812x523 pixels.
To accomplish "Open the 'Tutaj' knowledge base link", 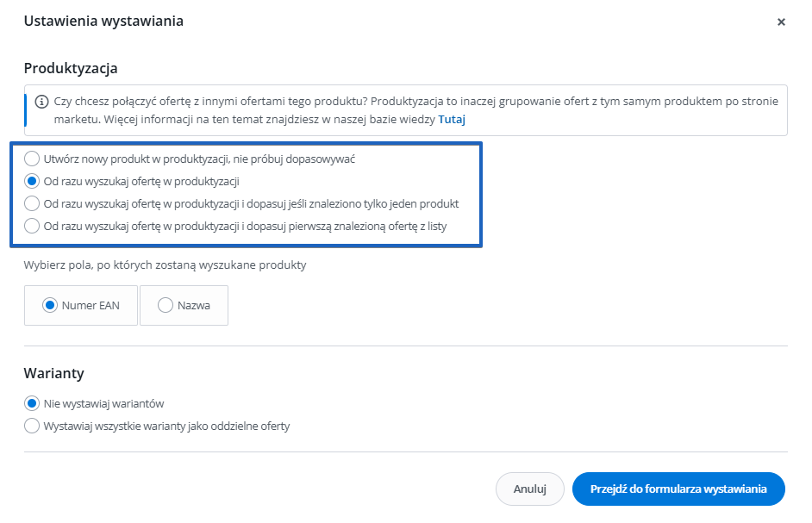I will [451, 120].
